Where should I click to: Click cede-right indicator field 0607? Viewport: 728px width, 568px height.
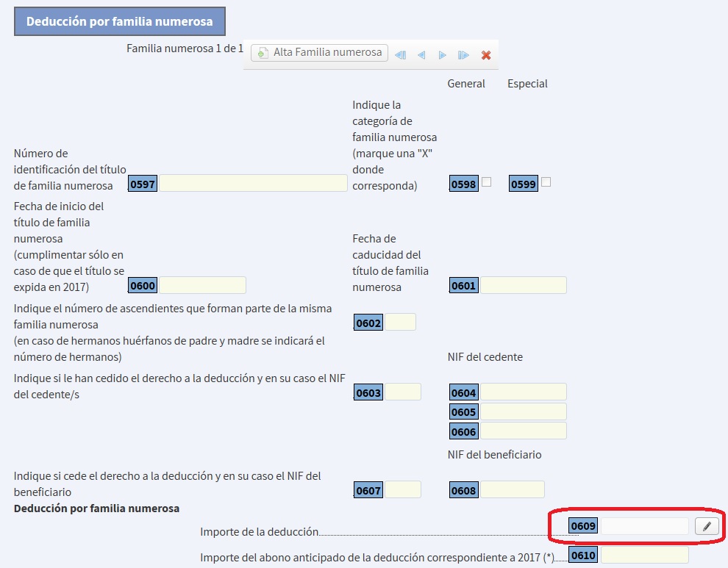pyautogui.click(x=402, y=489)
